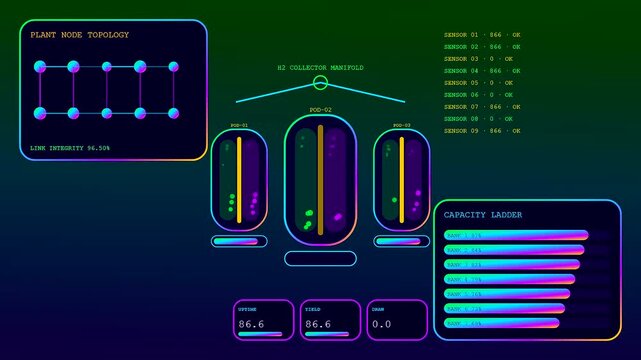Click the progress bar in the Uptime card
Screen dimensions: 641x360
tap(260, 334)
